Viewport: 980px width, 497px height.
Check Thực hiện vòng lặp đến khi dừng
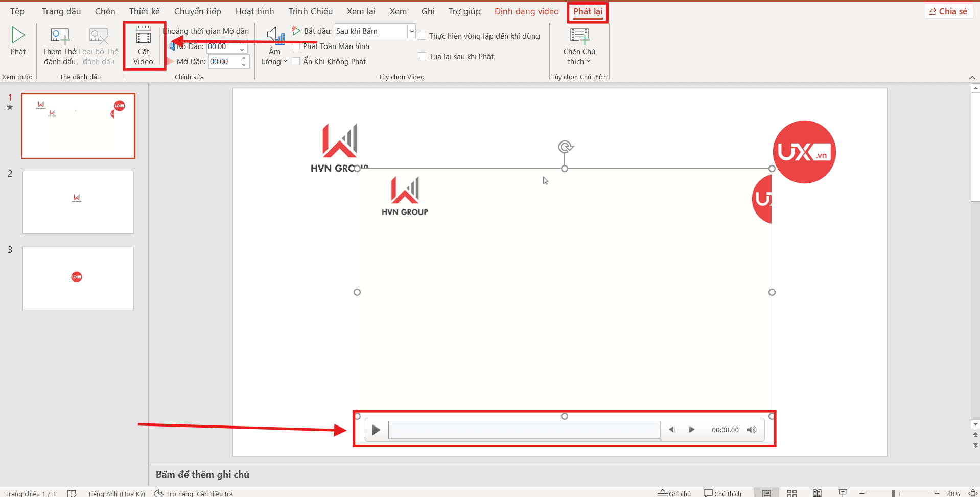pos(422,36)
